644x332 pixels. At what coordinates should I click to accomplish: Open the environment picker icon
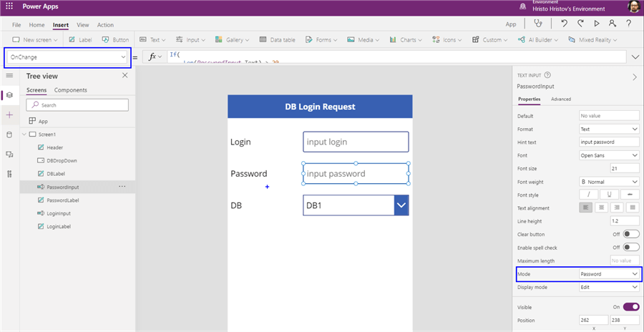point(523,6)
